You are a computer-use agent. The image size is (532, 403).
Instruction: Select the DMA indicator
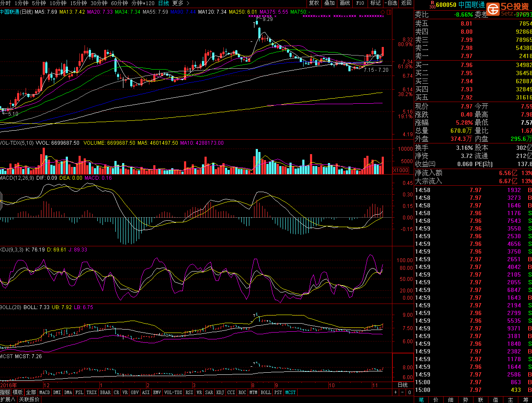(x=68, y=392)
